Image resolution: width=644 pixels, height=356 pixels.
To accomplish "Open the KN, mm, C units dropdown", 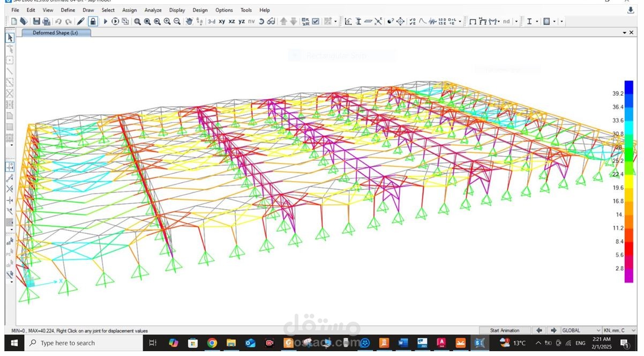I will tap(619, 330).
